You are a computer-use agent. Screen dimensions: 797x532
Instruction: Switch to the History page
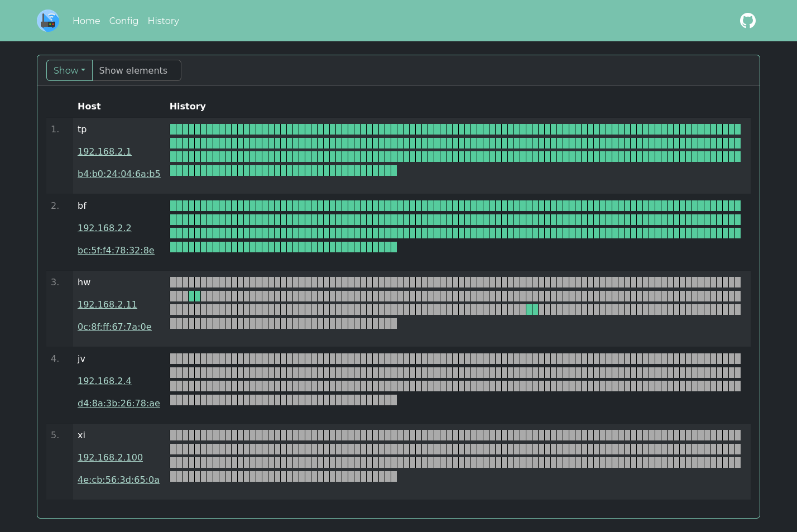tap(163, 21)
